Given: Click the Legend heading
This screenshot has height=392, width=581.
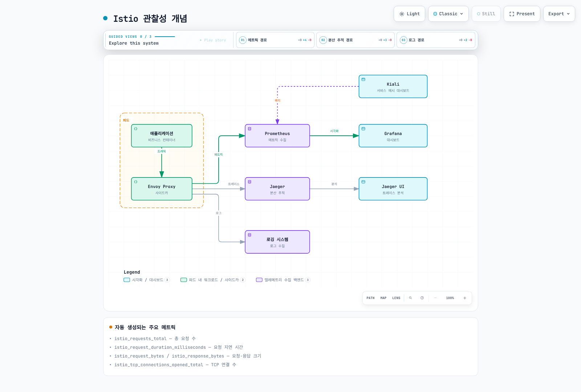Looking at the screenshot, I should coord(132,272).
